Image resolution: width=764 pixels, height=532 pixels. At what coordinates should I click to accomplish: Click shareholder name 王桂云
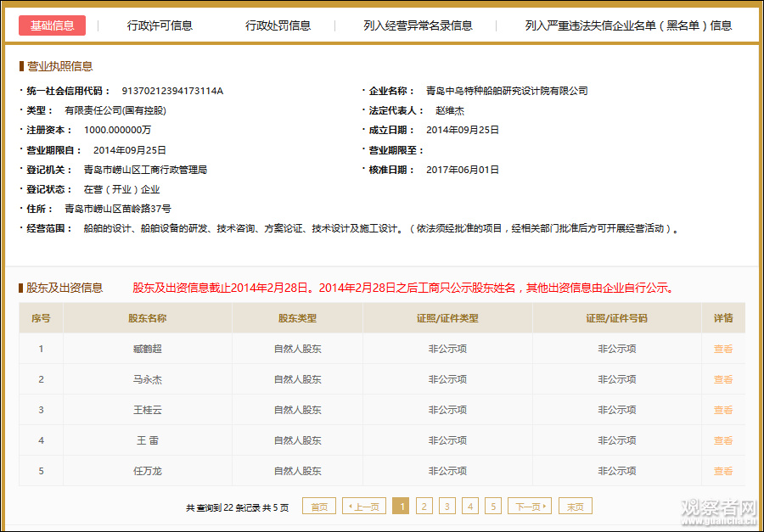[x=147, y=410]
